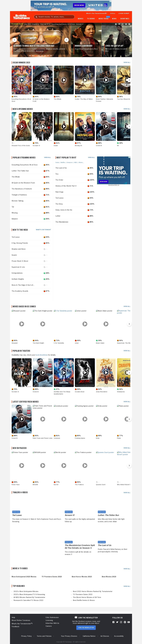Click Twitter icon under Follow Us in footer

117,622
